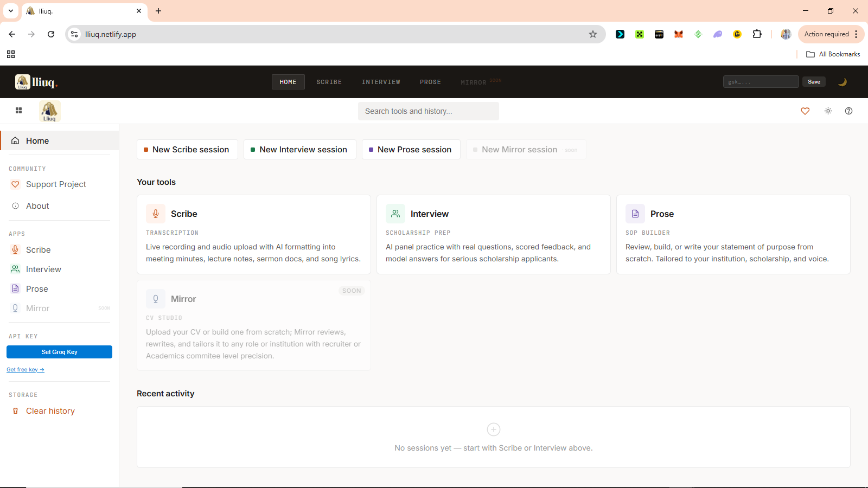Click the Mirror icon in the CV Studio card
Image resolution: width=868 pixels, height=488 pixels.
click(156, 299)
